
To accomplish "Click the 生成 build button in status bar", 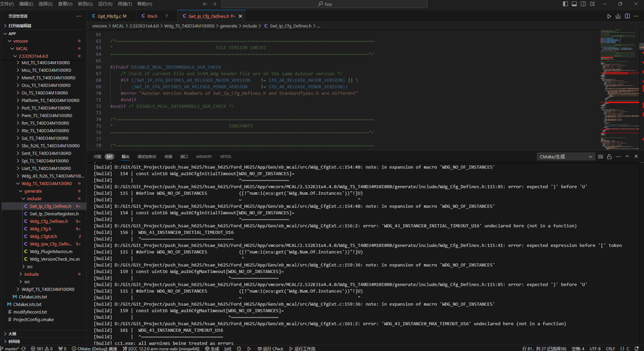I will click(x=212, y=348).
